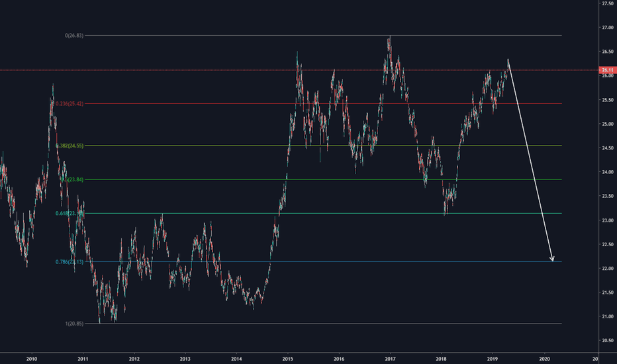
Task: Select the 25.50 price axis label
Action: pos(608,100)
